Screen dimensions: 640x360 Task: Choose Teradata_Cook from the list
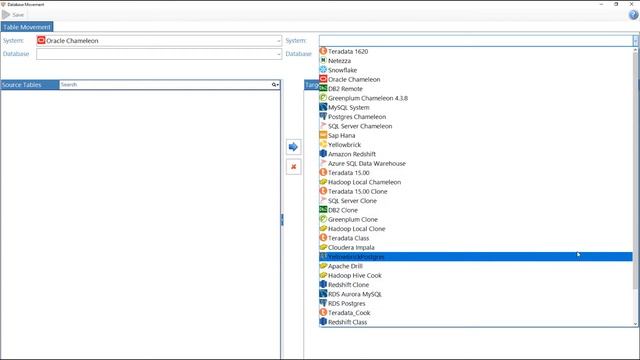click(x=476, y=313)
